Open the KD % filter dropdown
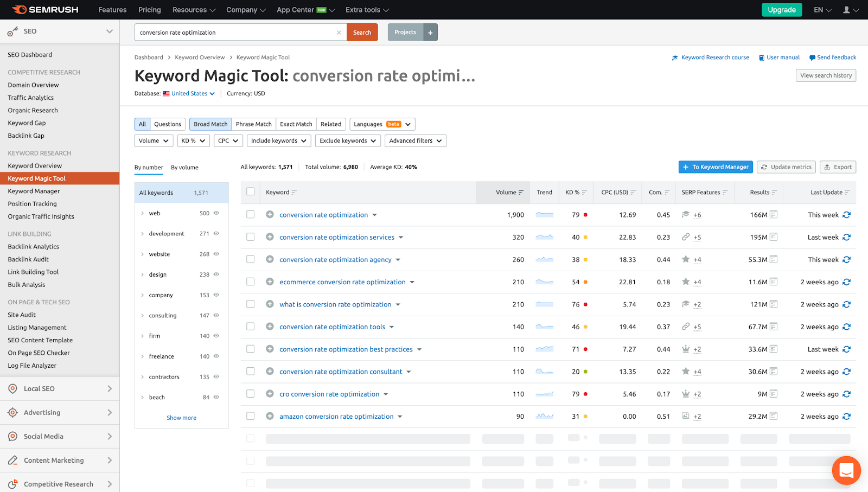Screen dimensions: 868x492 (x=194, y=141)
